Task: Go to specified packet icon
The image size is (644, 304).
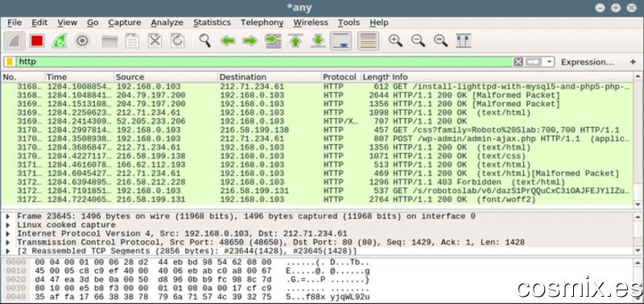Action: (273, 41)
